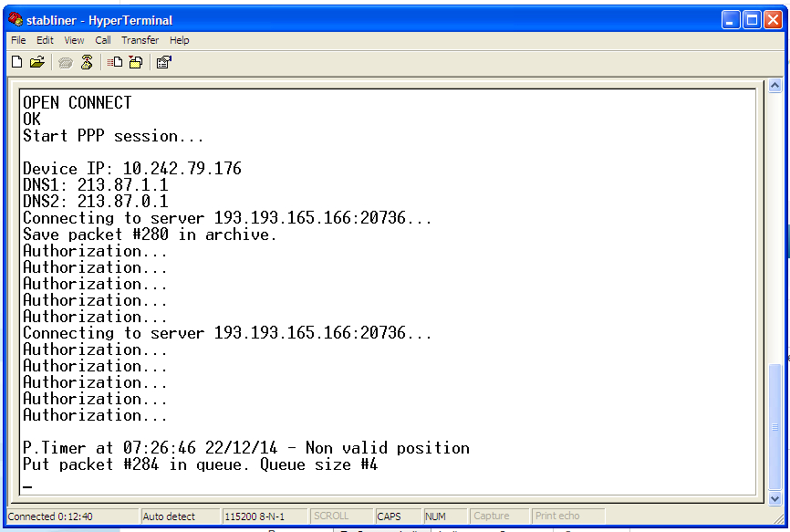
Task: Open the File menu
Action: (x=18, y=40)
